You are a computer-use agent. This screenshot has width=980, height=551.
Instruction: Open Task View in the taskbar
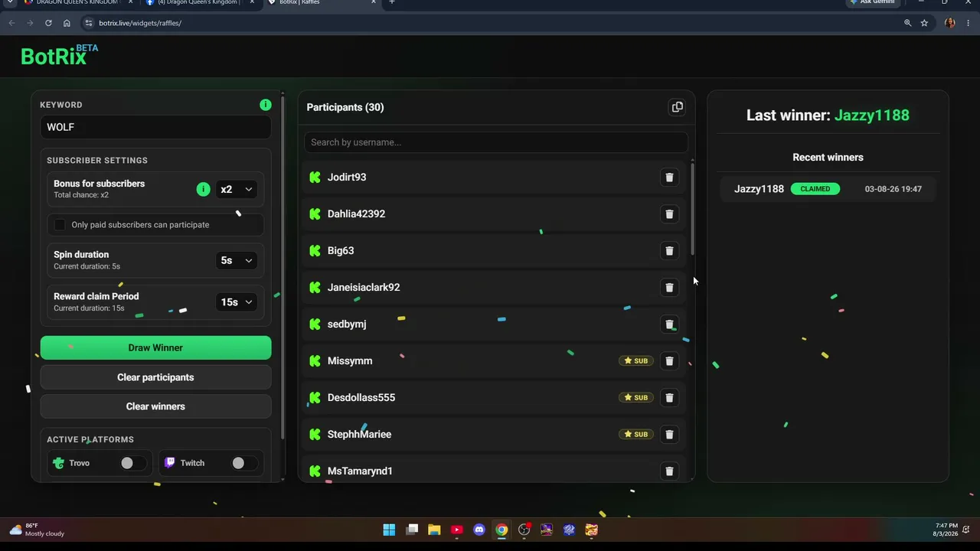point(412,530)
